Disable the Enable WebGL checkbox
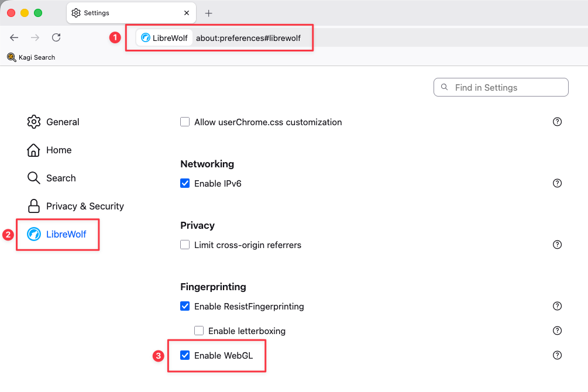The image size is (588, 392). 185,355
